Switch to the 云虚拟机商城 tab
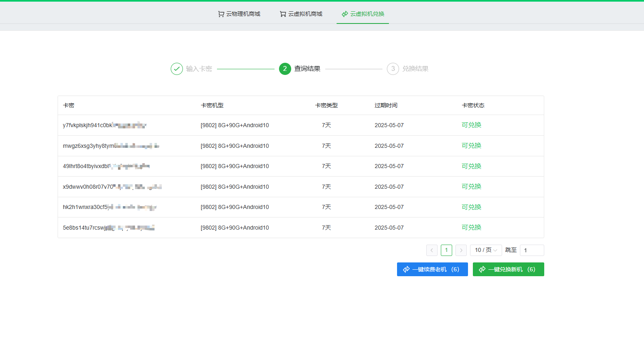644x358 pixels. [305, 14]
